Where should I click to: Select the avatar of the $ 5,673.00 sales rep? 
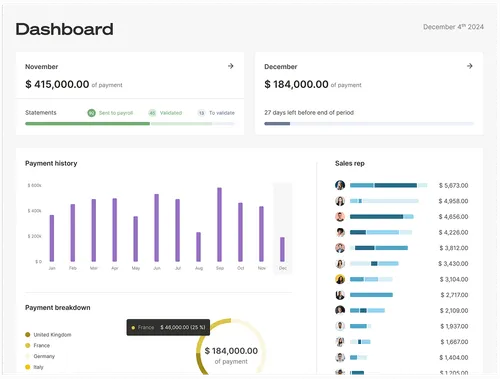340,185
